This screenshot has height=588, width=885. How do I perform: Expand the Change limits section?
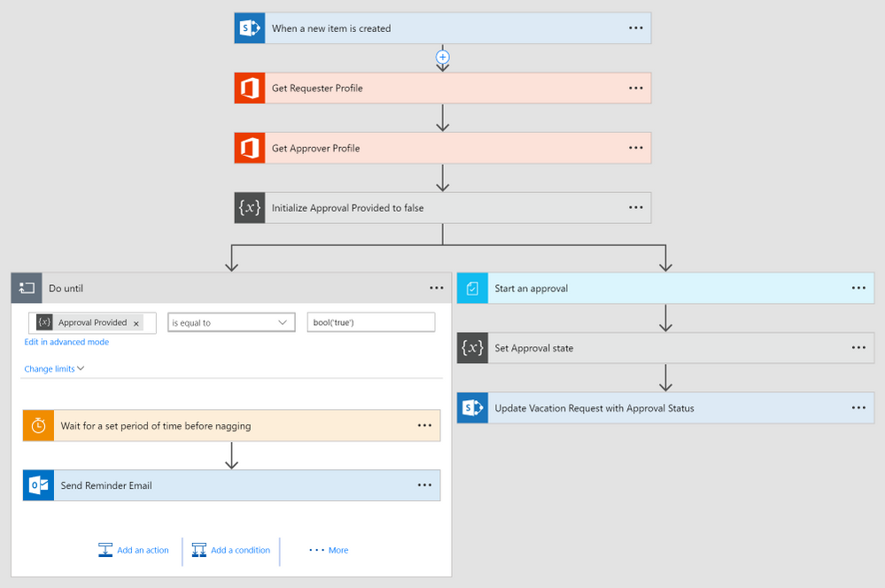pyautogui.click(x=52, y=368)
